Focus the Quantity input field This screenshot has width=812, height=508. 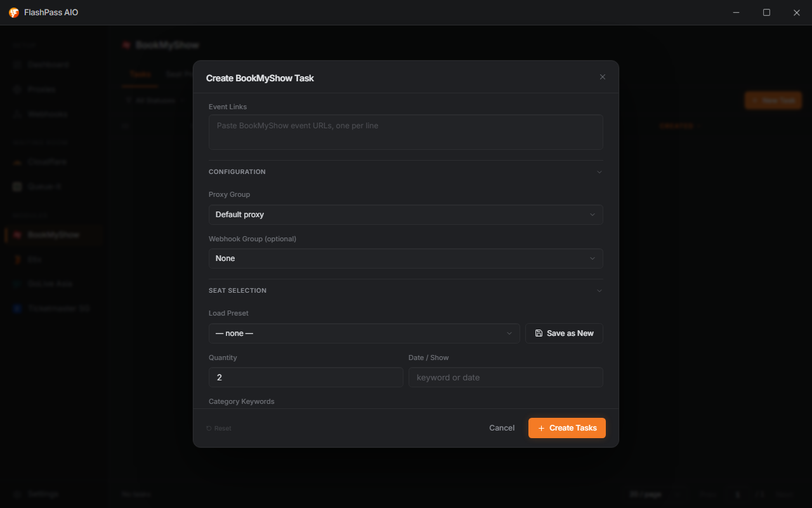pyautogui.click(x=306, y=377)
